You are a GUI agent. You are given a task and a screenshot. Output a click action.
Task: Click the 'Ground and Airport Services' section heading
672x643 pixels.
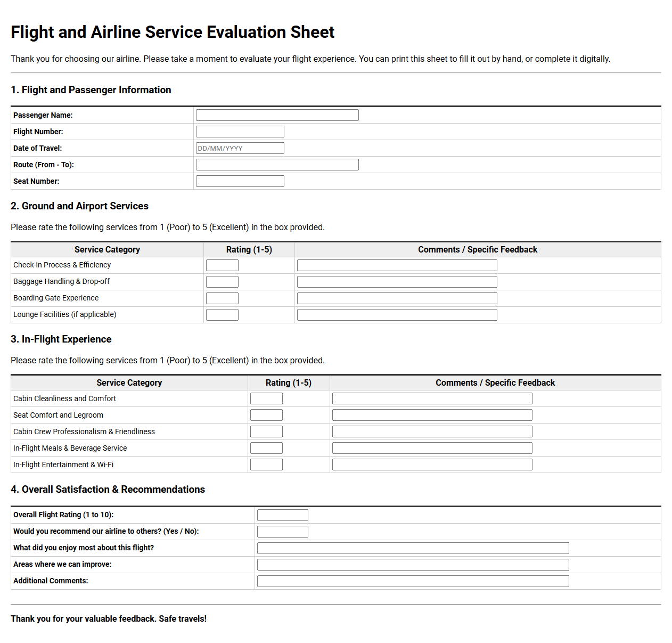(x=79, y=206)
